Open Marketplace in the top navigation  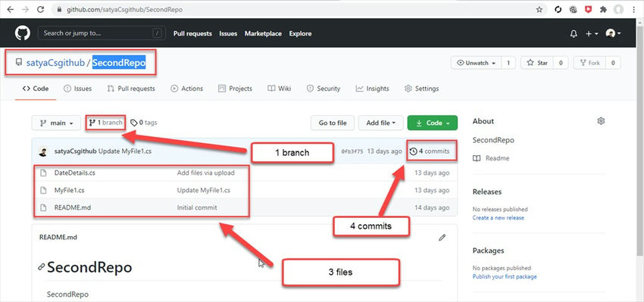(263, 33)
